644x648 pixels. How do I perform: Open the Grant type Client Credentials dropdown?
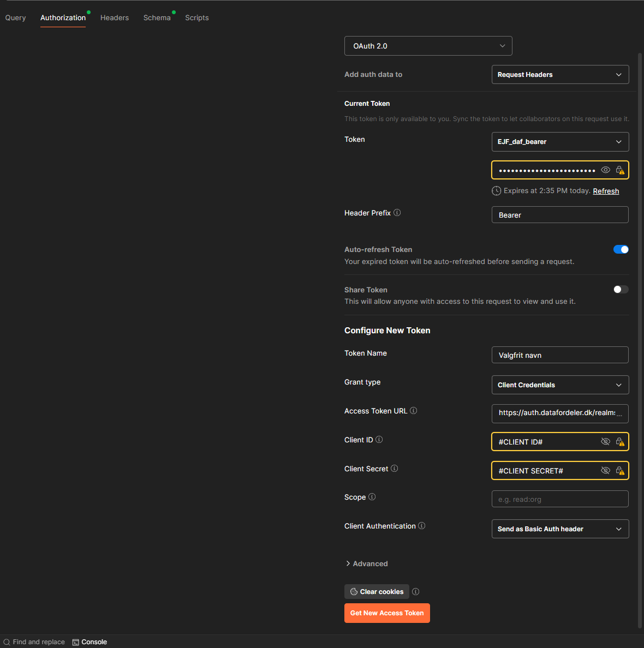point(560,385)
